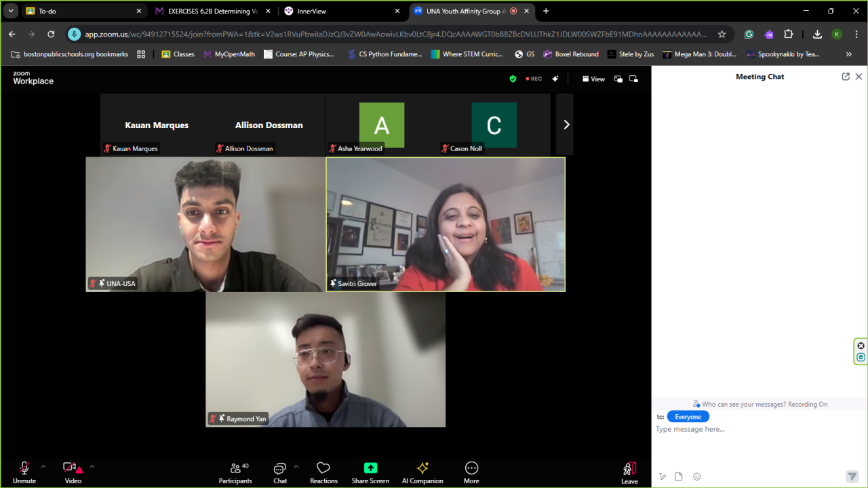Close the UNA Youth Affinity Group tab
Screen dimensions: 868x488
coord(527,11)
